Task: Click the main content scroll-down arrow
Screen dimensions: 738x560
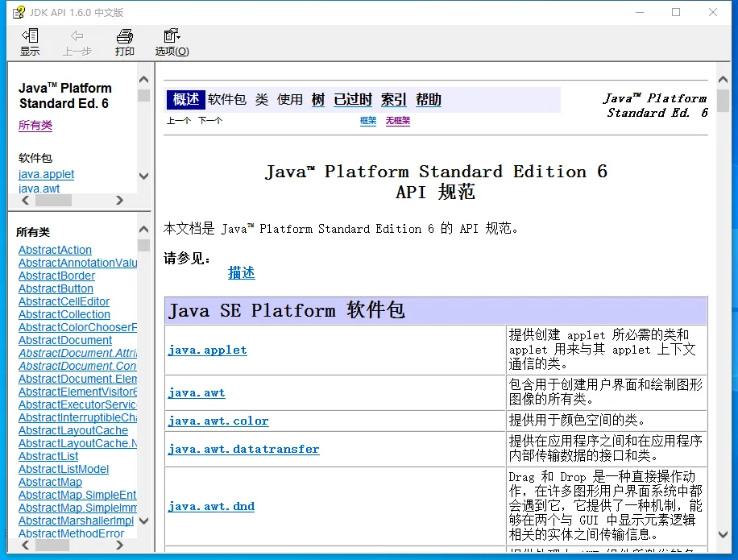Action: [x=723, y=534]
